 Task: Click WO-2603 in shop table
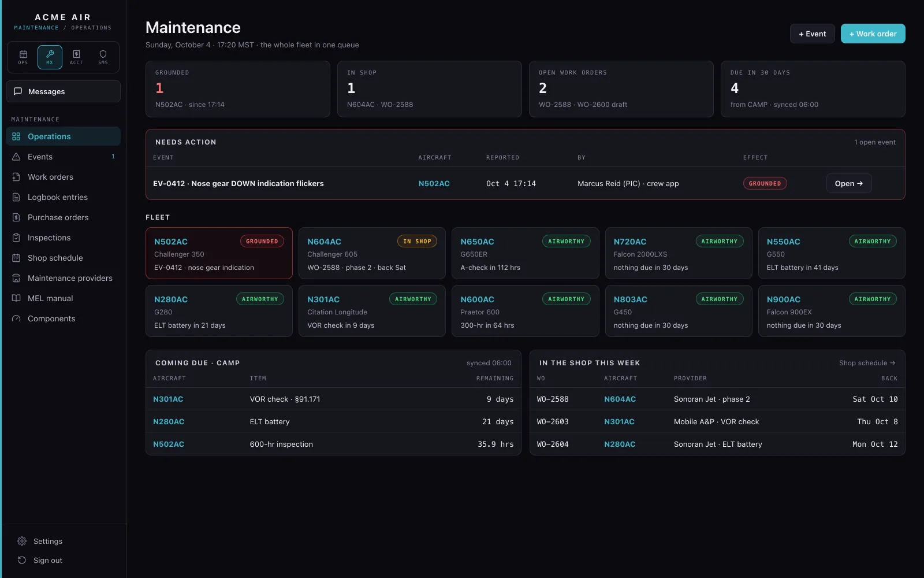point(553,421)
